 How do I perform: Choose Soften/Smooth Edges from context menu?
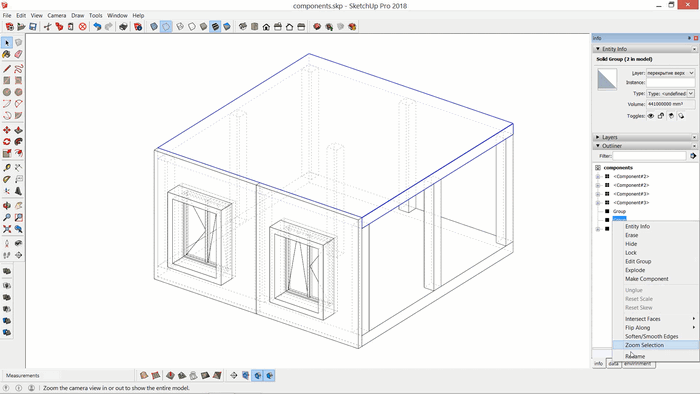(655, 336)
